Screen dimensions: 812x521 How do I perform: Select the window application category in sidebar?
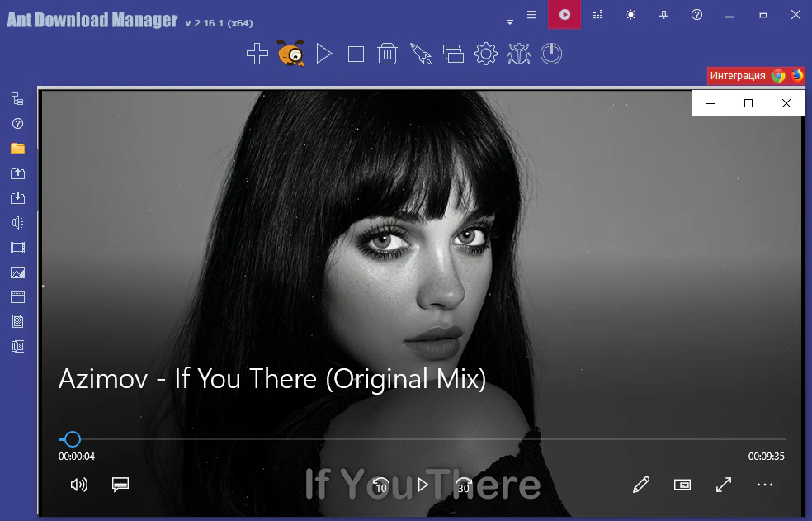tap(17, 297)
